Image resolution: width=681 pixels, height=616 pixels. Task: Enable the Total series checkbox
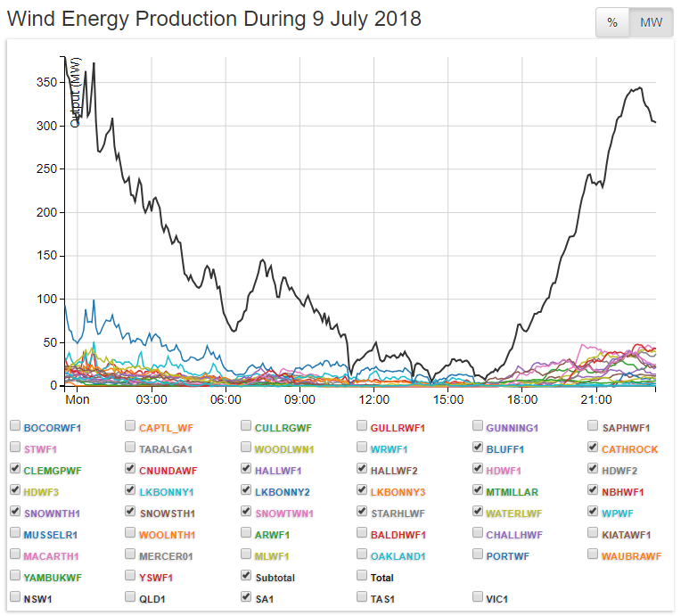click(363, 577)
